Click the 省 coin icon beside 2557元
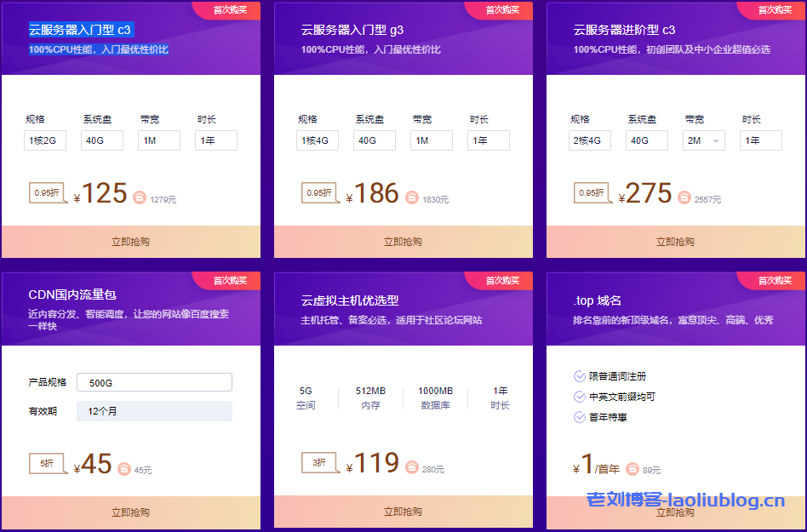 click(x=684, y=197)
